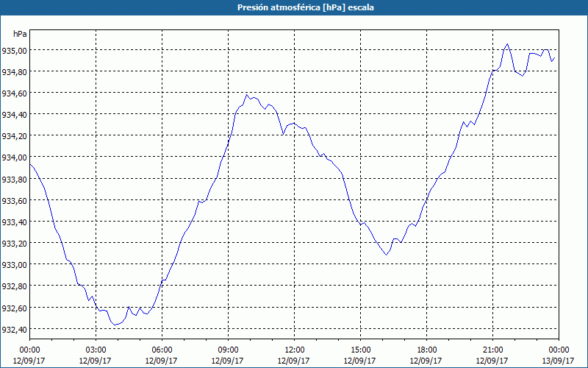
Task: Select the 933,40 y-axis value
Action: click(14, 222)
